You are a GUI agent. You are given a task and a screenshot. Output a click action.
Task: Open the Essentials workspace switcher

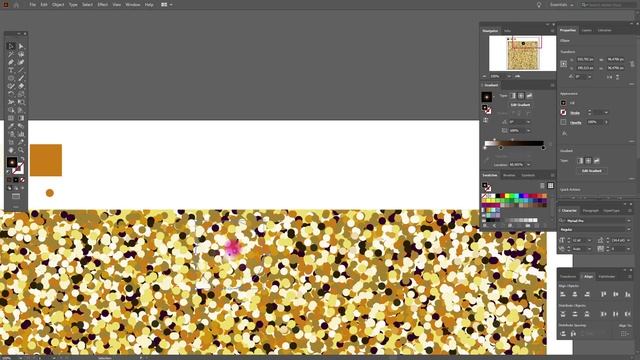click(x=562, y=4)
